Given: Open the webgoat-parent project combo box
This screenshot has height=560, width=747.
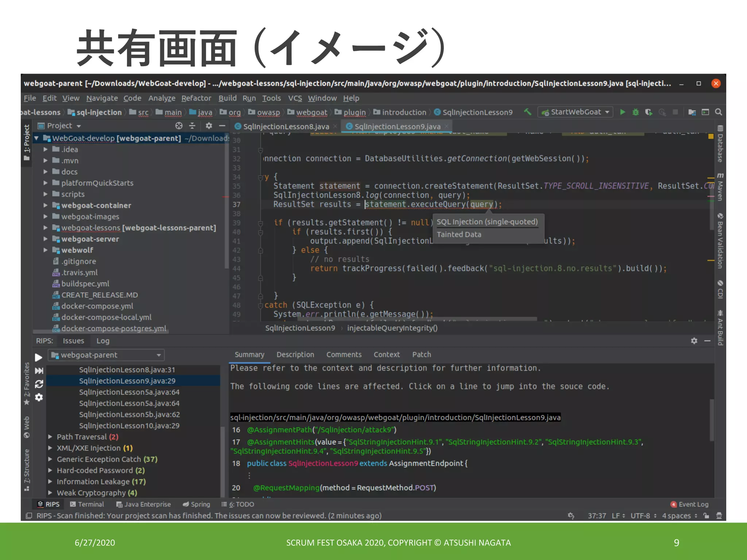Looking at the screenshot, I should coord(106,355).
